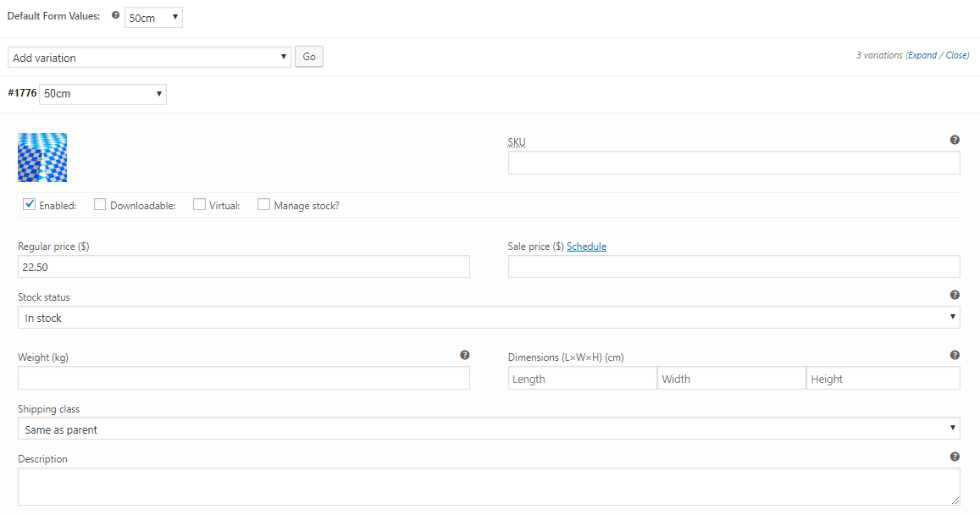Open variation #1776 attribute dropdown

102,94
